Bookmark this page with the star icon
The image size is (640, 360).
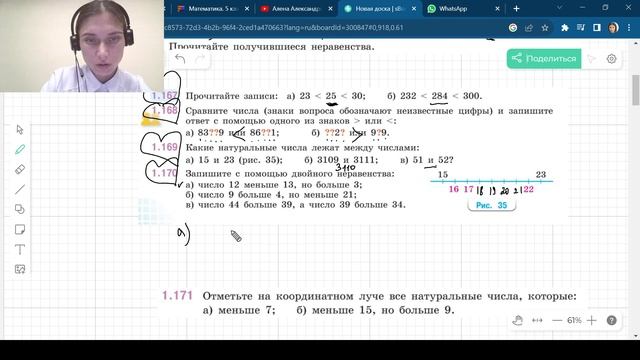pos(545,28)
